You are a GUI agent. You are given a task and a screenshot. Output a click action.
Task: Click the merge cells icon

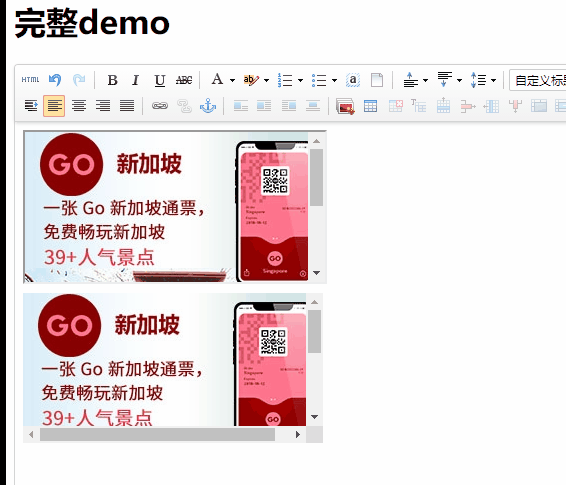pyautogui.click(x=539, y=106)
